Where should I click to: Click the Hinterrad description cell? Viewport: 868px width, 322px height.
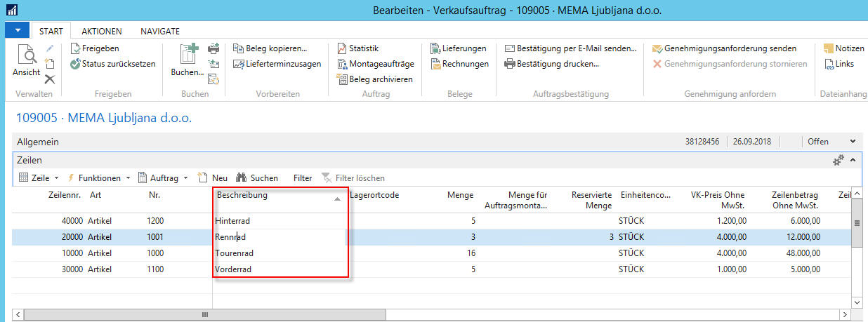pyautogui.click(x=280, y=221)
